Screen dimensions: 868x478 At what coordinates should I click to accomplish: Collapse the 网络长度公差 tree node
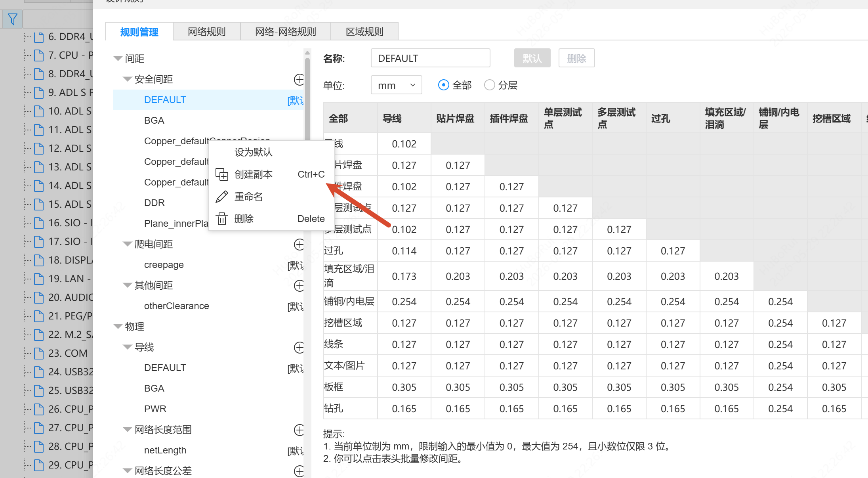[127, 471]
